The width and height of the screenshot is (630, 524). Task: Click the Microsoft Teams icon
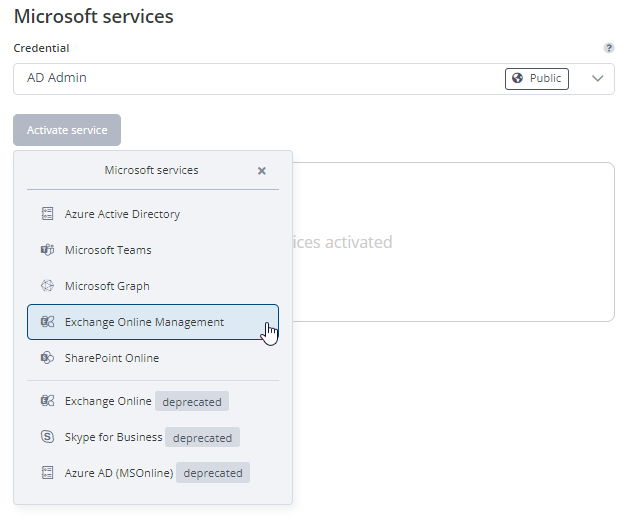(x=47, y=250)
